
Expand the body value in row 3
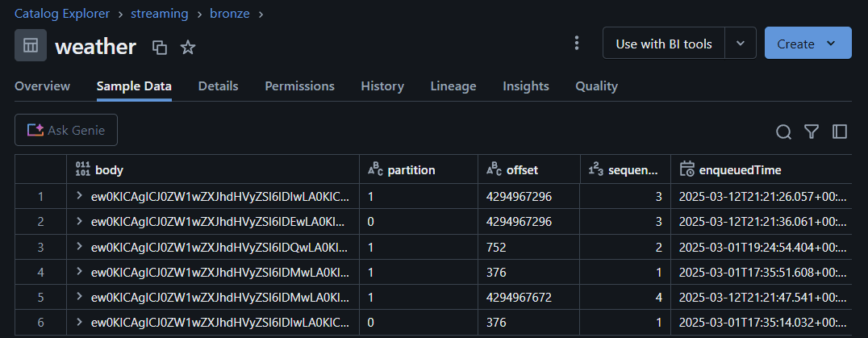[x=80, y=247]
